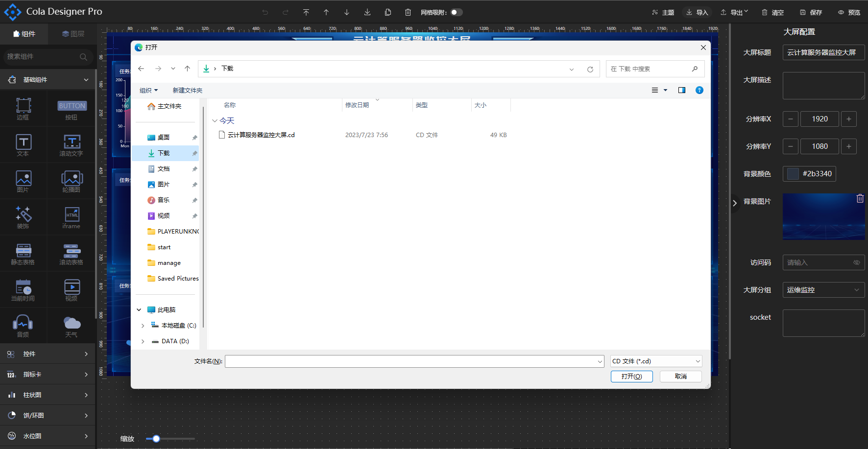Toggle the grid snap switch
The height and width of the screenshot is (449, 868).
457,12
